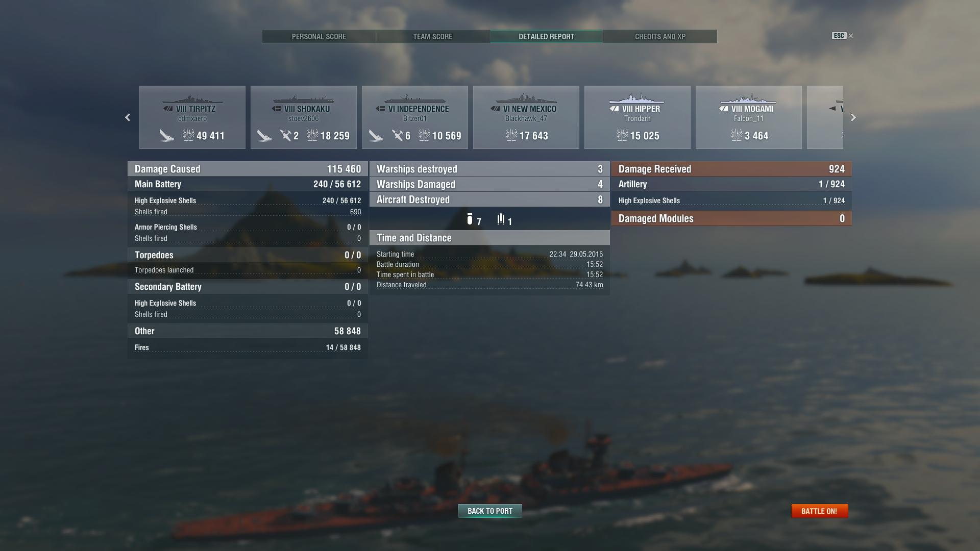Viewport: 980px width, 551px height.
Task: Open the Personal Score tab
Action: tap(319, 37)
